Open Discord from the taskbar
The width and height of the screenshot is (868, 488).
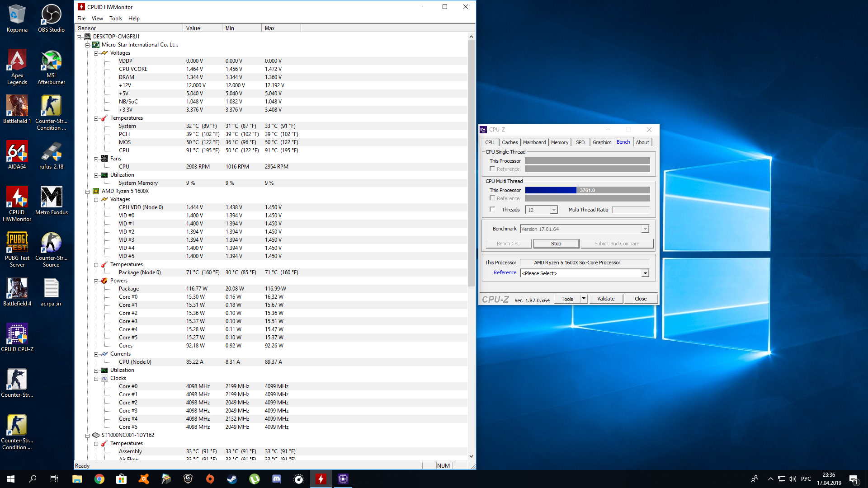276,479
